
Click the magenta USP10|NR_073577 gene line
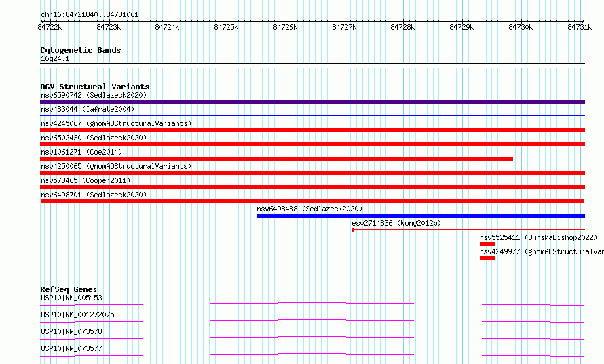pos(312,355)
